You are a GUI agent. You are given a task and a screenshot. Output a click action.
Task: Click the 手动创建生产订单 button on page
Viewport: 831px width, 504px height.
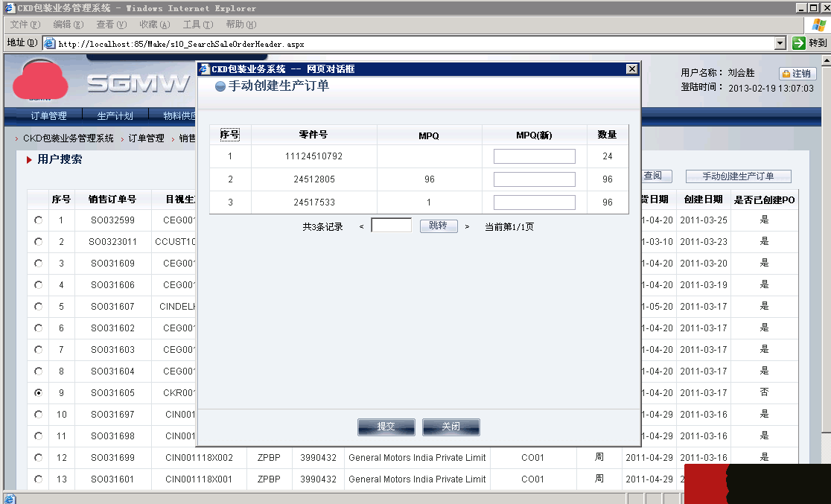click(738, 176)
